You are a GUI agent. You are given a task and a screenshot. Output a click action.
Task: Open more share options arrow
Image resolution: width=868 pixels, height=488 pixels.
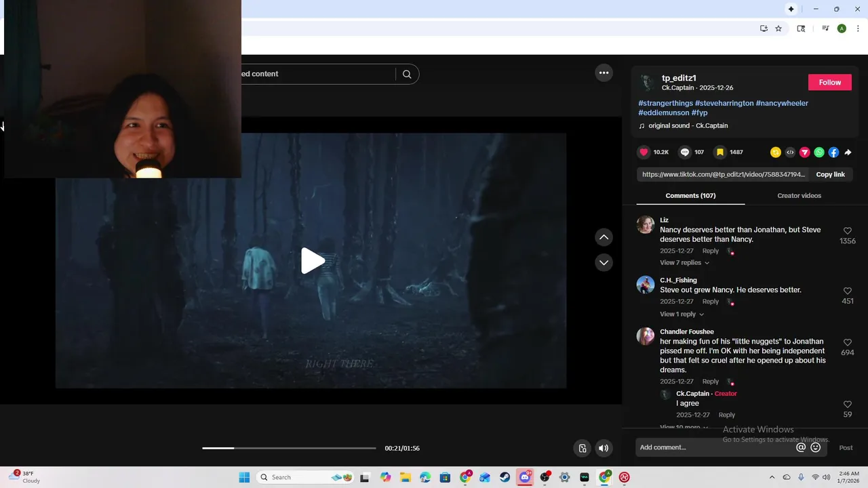click(848, 152)
